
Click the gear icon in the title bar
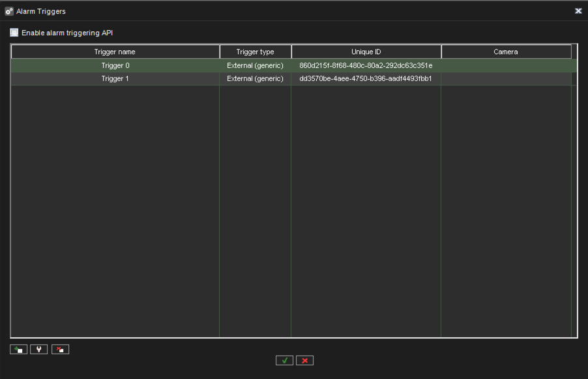point(8,10)
